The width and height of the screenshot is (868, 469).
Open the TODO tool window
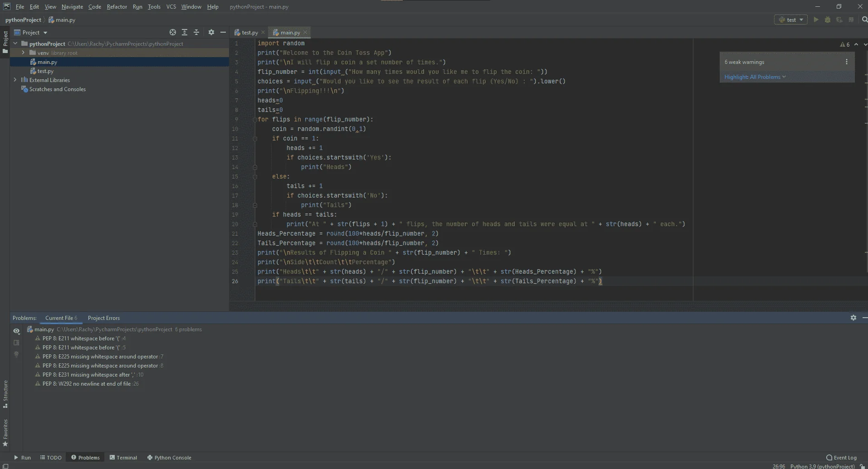click(51, 457)
